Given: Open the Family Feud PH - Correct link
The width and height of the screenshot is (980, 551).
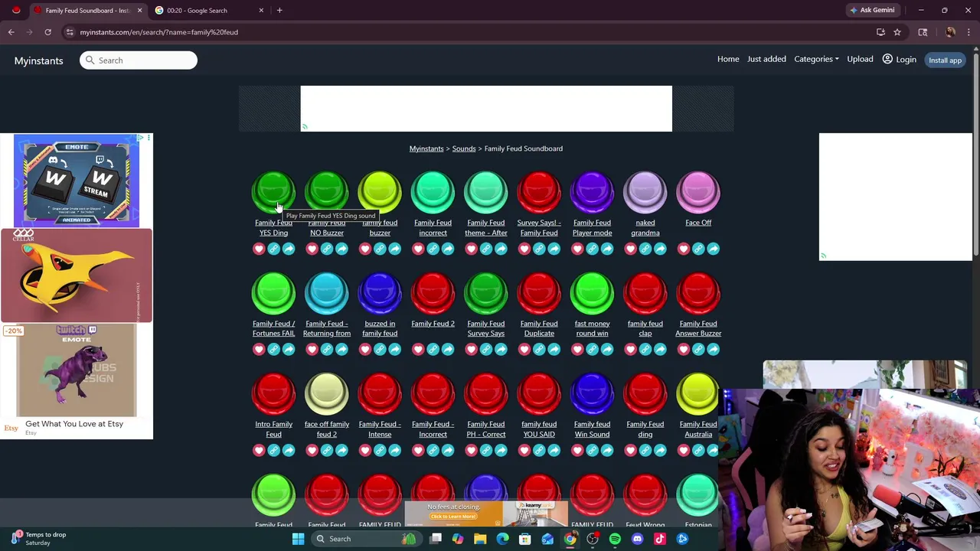Looking at the screenshot, I should 486,429.
